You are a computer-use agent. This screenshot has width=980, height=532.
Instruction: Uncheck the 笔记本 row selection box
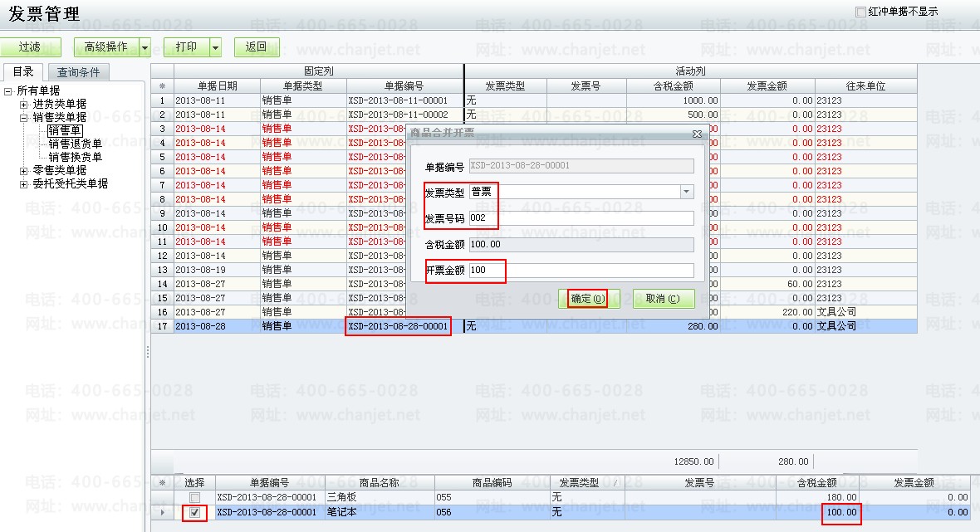click(194, 513)
